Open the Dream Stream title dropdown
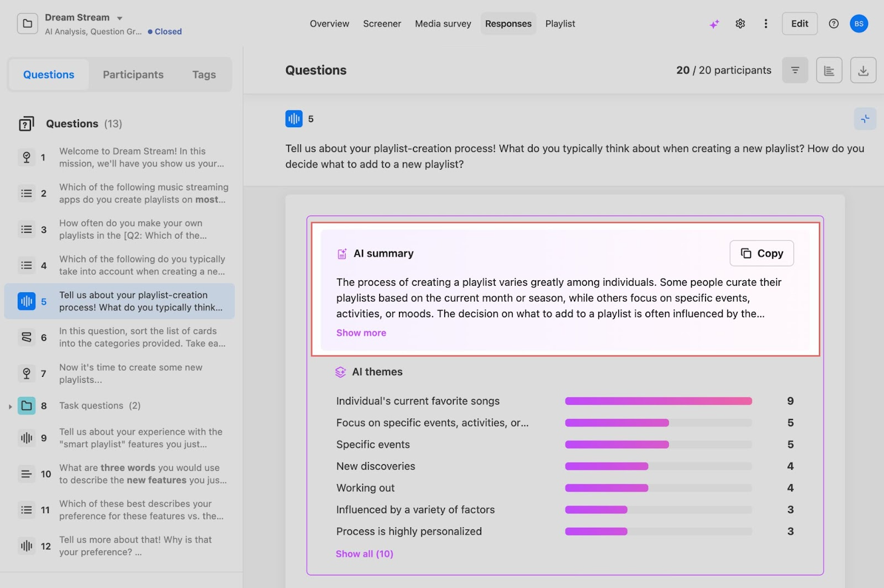The image size is (884, 588). tap(120, 18)
